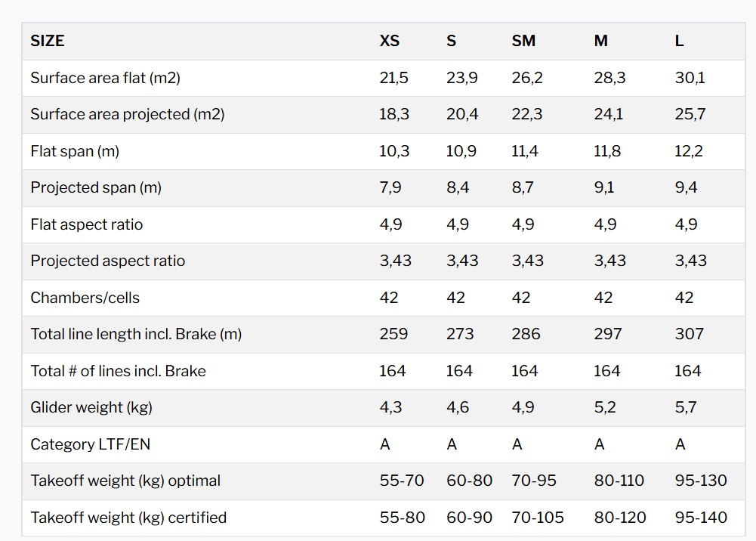The height and width of the screenshot is (541, 756).
Task: Click the 95-140 certified takeoff weight value
Action: click(x=701, y=518)
